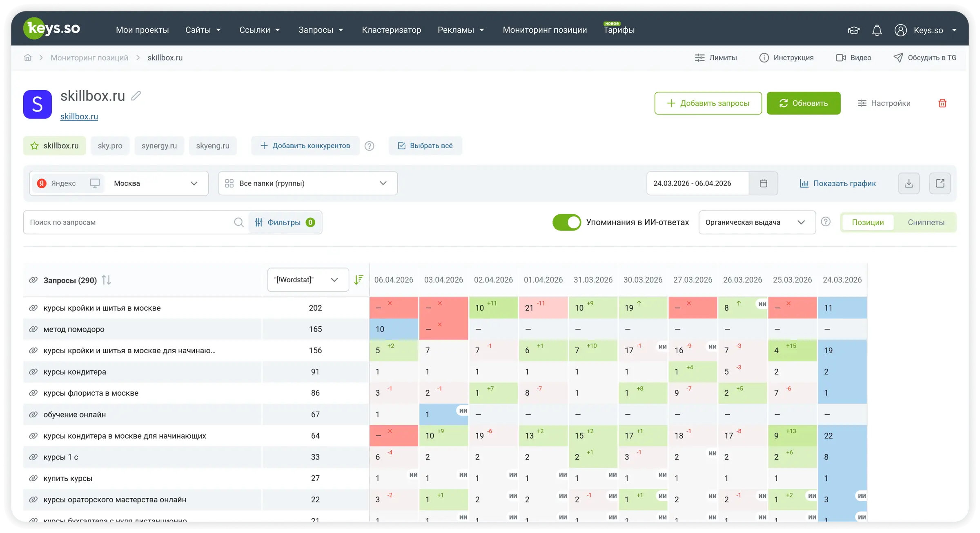Click Добавить запросы button
This screenshot has width=980, height=533.
pos(708,103)
